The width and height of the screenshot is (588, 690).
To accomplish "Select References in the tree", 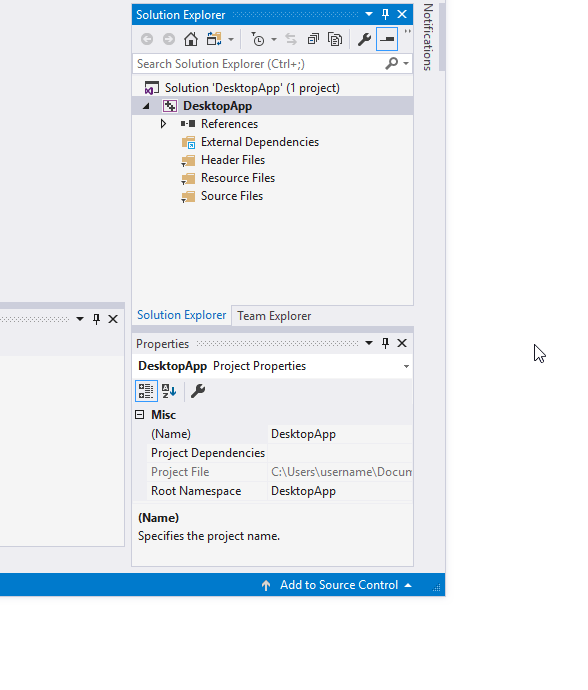I will (229, 124).
